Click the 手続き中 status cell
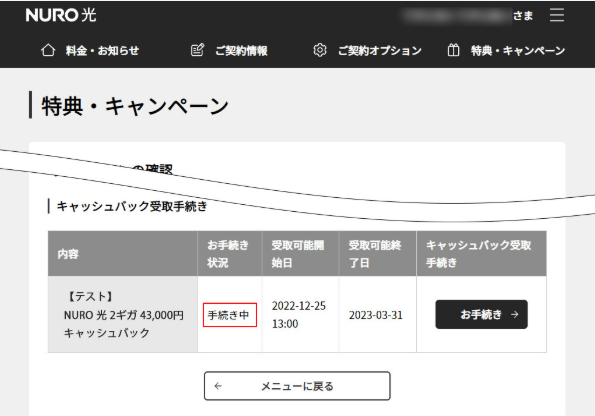This screenshot has width=595, height=416. [x=230, y=315]
